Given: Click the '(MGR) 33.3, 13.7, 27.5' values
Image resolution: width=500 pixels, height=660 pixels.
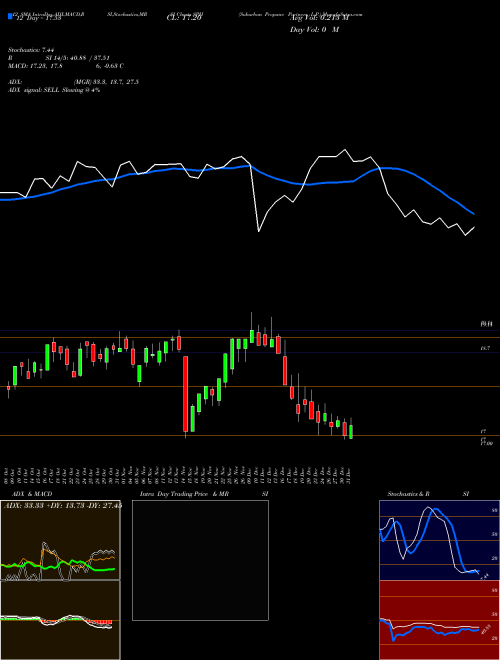Looking at the screenshot, I should 106,82.
